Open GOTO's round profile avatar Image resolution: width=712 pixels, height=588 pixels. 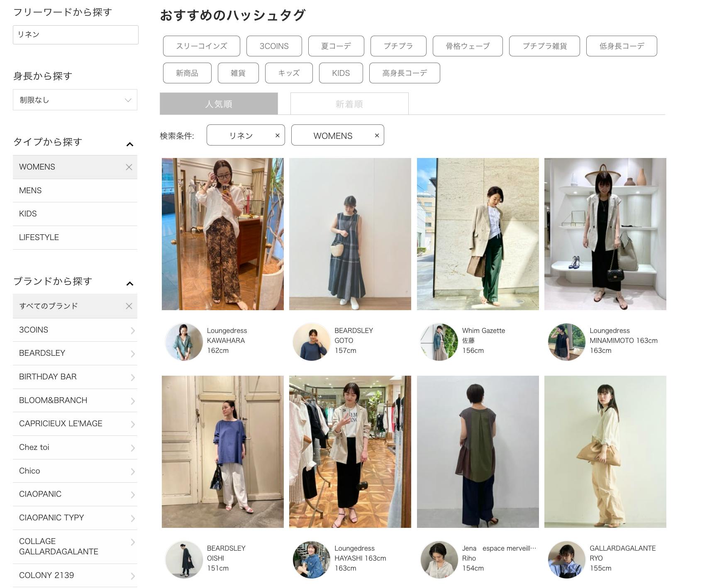pyautogui.click(x=312, y=342)
